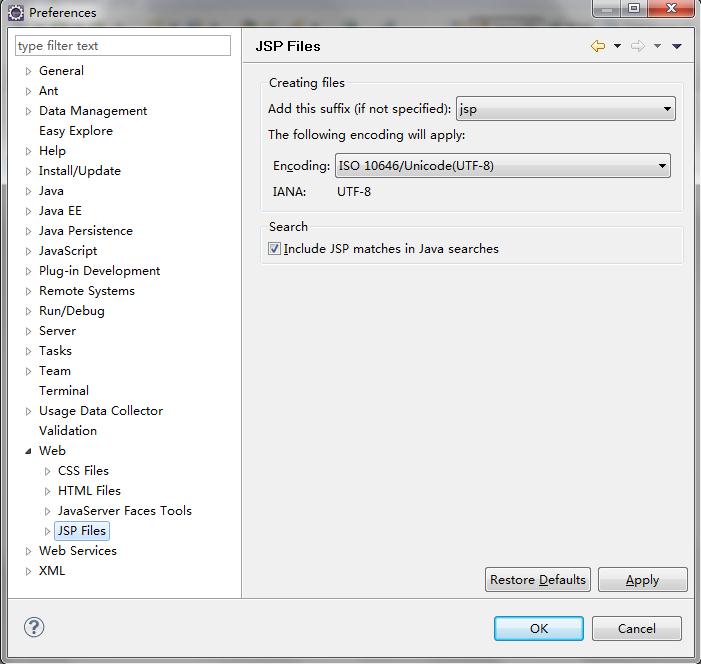Image resolution: width=701 pixels, height=664 pixels.
Task: Expand the XML node
Action: pos(28,571)
